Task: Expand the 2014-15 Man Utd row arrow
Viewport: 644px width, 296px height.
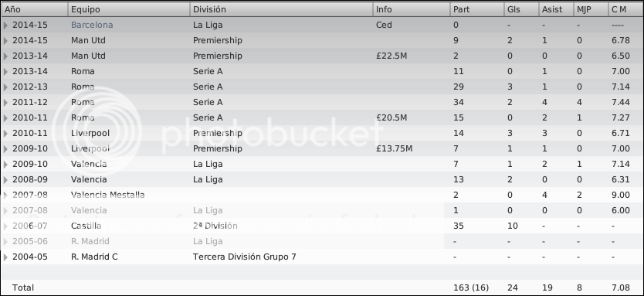Action: [x=5, y=41]
